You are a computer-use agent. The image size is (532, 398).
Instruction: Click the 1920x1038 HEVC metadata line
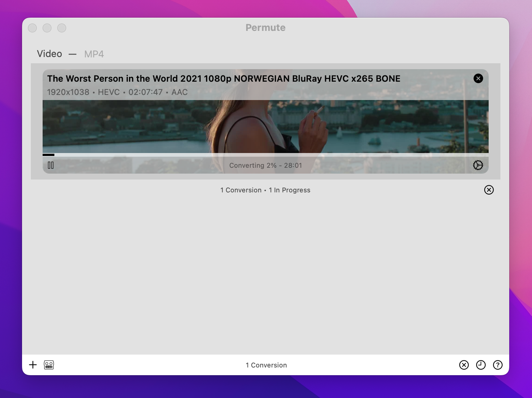point(118,92)
